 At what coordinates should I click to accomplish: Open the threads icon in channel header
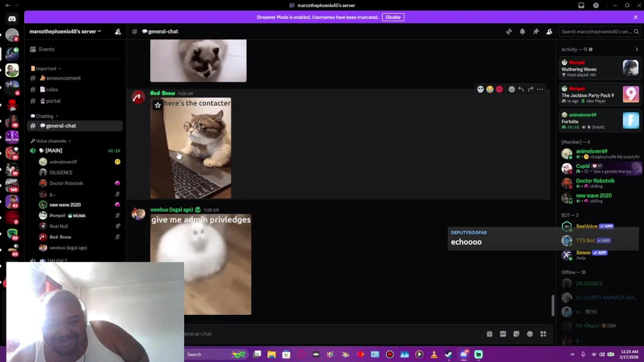(509, 31)
